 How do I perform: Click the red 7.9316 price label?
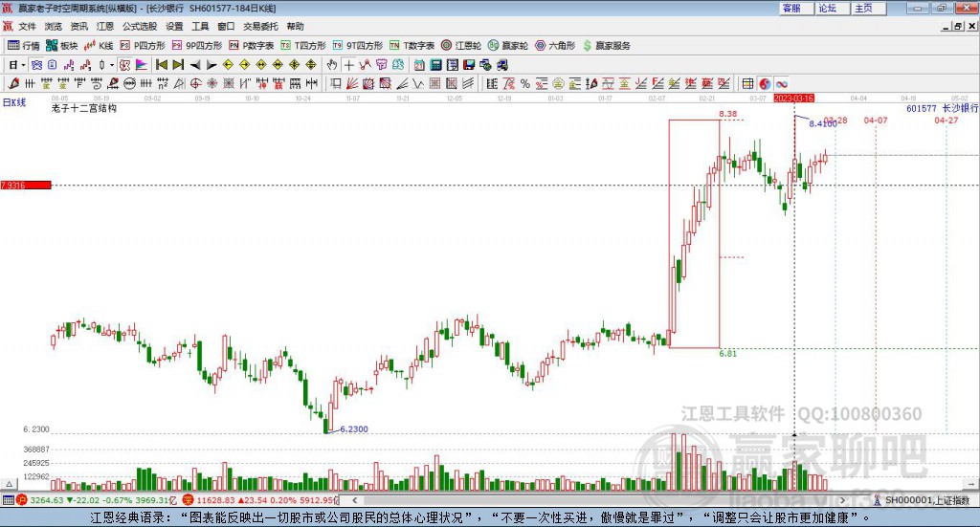coord(26,185)
